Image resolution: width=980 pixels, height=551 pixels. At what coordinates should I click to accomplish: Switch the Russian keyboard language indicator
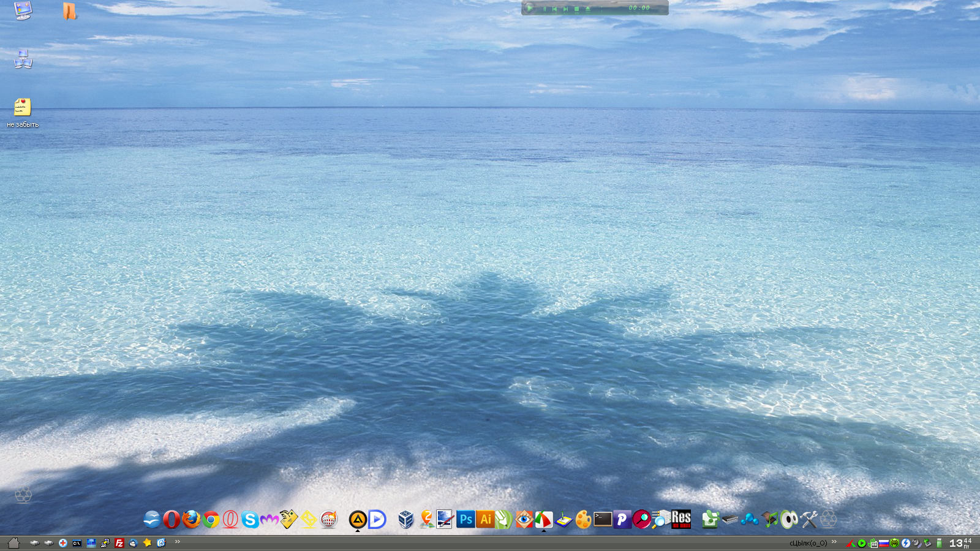pos(884,543)
